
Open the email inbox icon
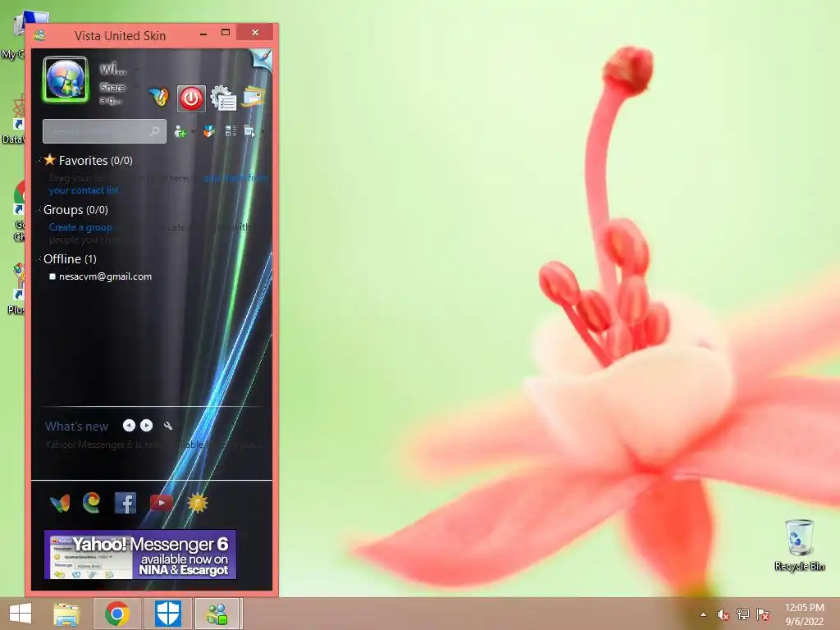(253, 97)
